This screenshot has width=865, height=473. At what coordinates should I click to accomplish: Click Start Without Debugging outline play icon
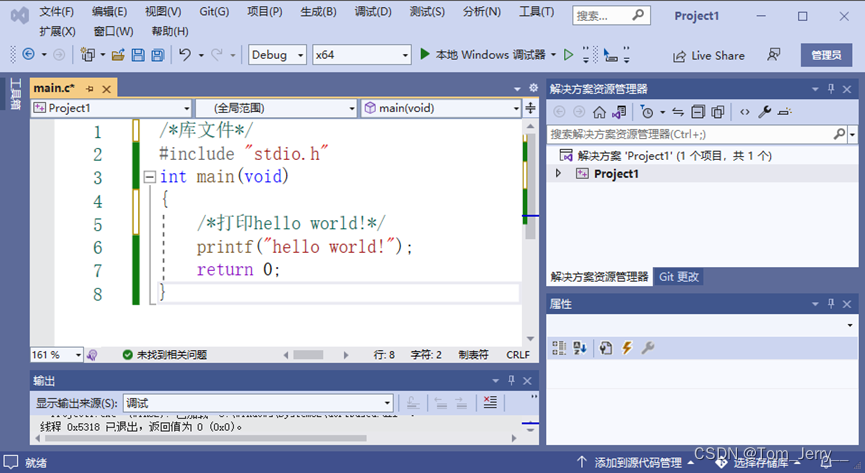(x=569, y=55)
